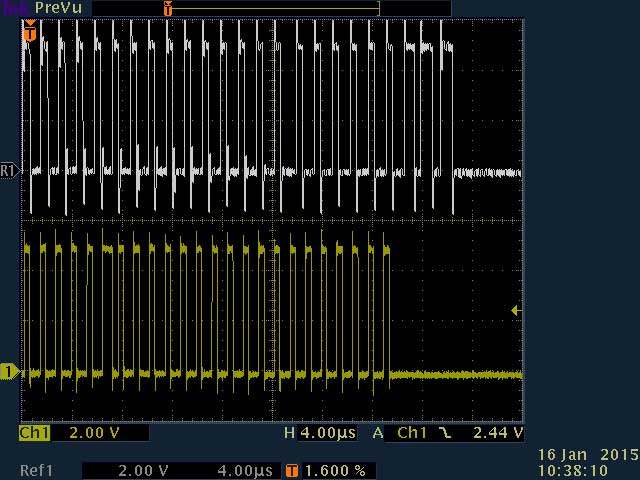Click the H 4.00µs timebase readout
Image resolution: width=640 pixels, height=480 pixels.
click(320, 433)
